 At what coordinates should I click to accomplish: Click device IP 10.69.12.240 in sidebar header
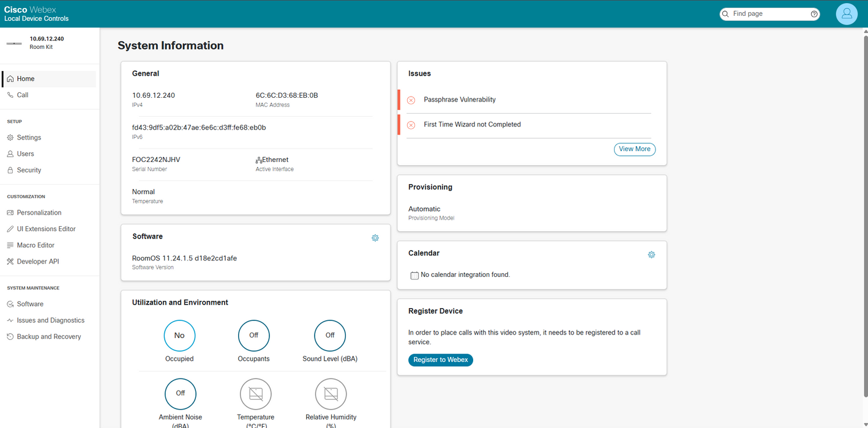pos(47,39)
